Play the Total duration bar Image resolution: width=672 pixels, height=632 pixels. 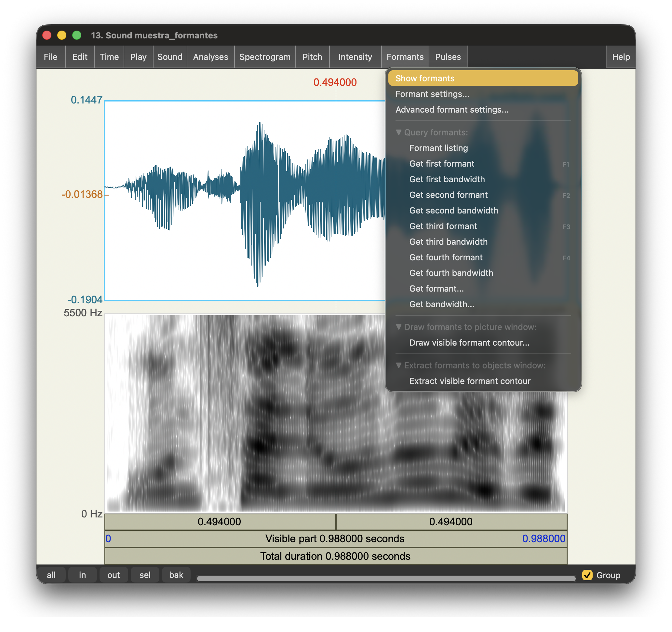pos(335,556)
